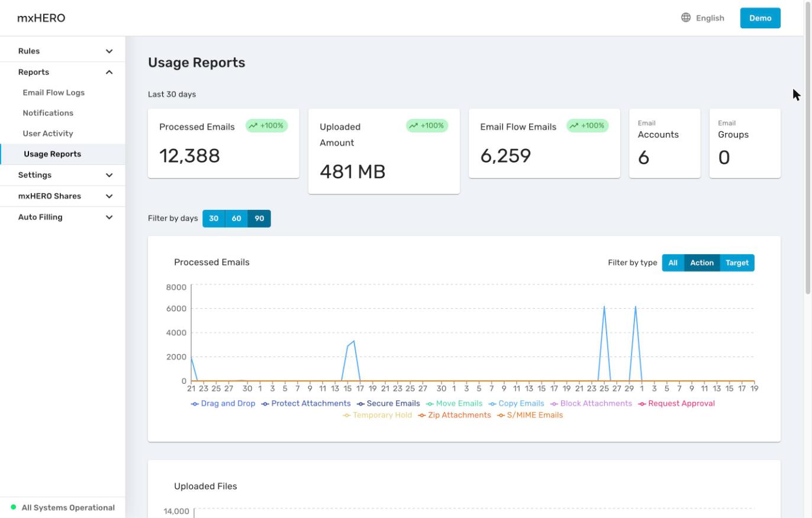Viewport: 812px width, 518px height.
Task: Expand the Rules sidebar section chevron
Action: tap(109, 51)
